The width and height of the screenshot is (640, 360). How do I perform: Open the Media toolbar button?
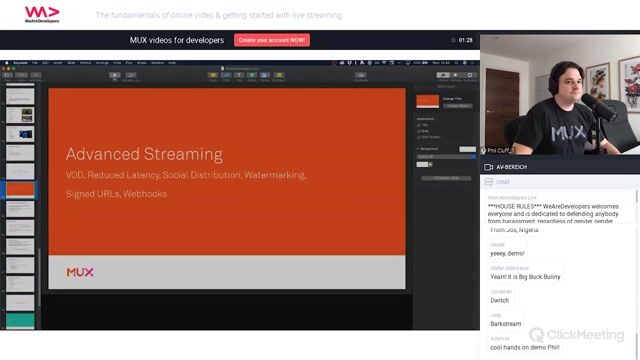(265, 76)
